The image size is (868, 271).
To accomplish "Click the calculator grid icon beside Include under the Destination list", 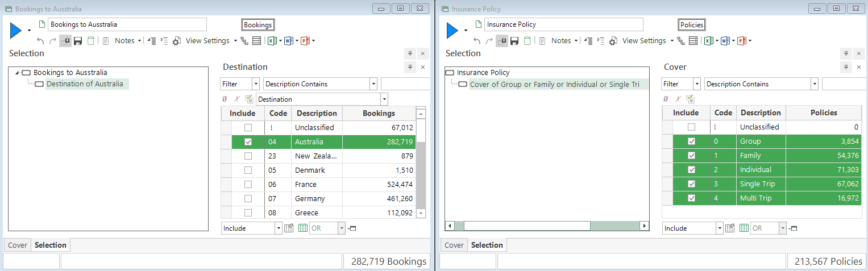I will 288,228.
